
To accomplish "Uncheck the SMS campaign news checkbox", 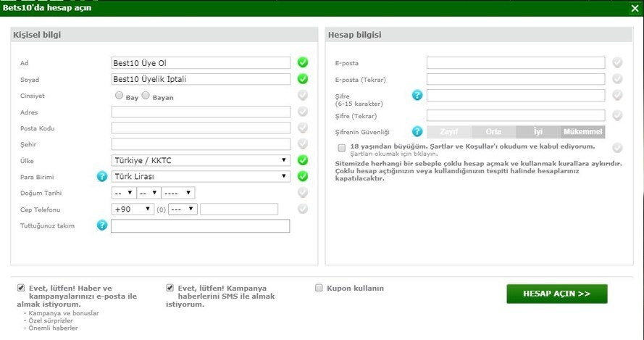I will (170, 288).
